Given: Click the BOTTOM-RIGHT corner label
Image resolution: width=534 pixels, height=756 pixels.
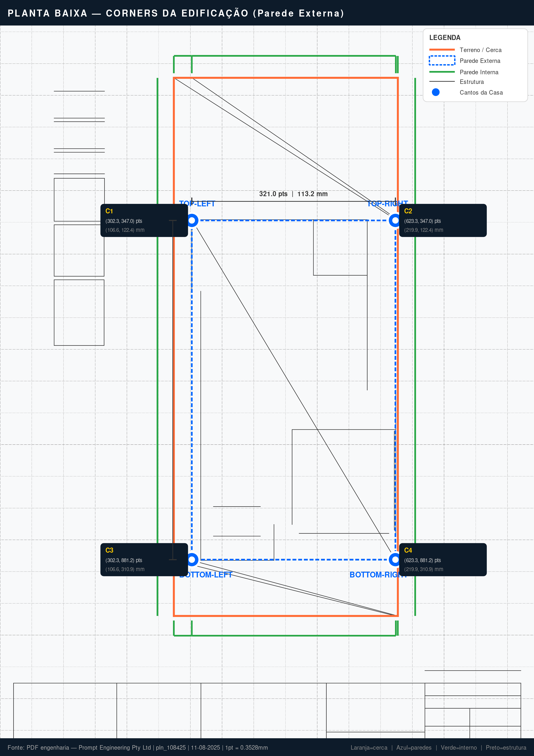Looking at the screenshot, I should (378, 575).
